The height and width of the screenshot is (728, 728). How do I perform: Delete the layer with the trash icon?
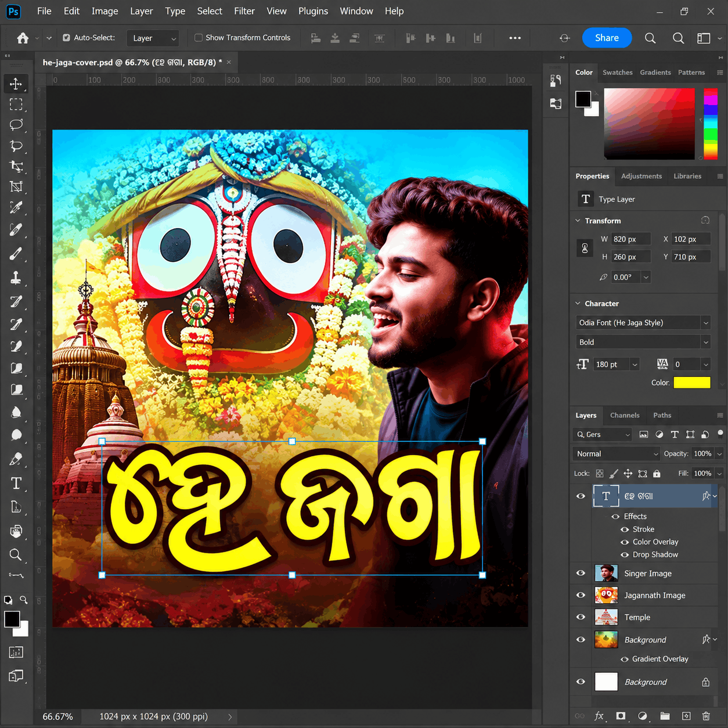coord(706,716)
